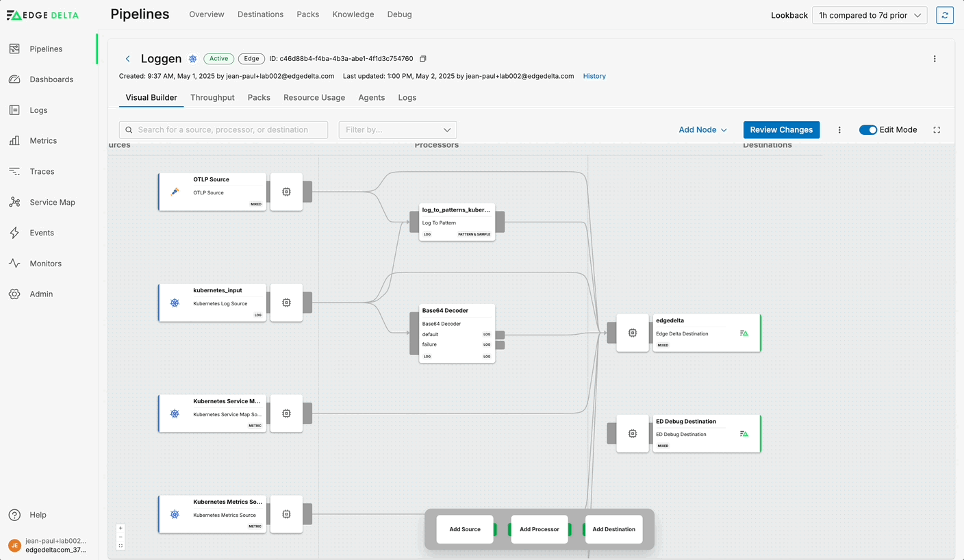Click the Kubernetes icon next to the Loggen title
Screen dimensions: 964x560
[x=193, y=59]
